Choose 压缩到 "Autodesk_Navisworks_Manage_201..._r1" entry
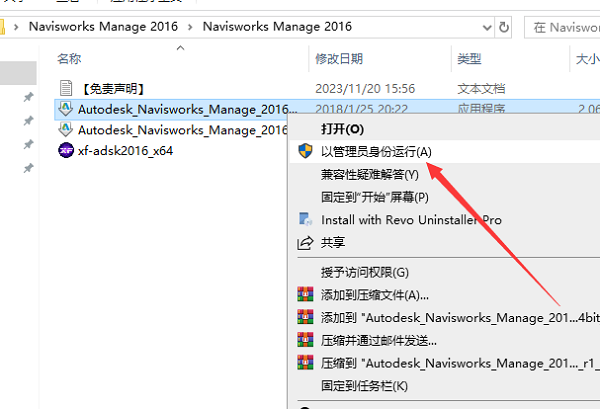 point(460,362)
